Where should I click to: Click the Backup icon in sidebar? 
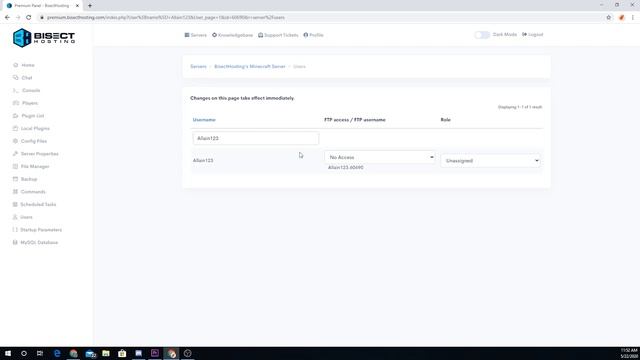(16, 179)
